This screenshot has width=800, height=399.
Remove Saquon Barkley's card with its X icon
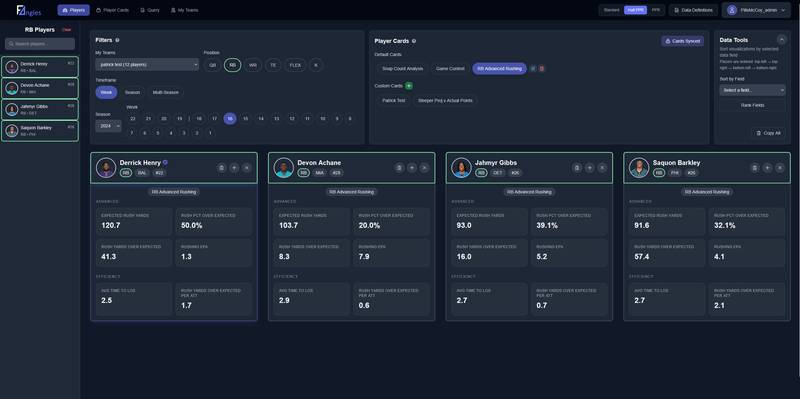(780, 167)
